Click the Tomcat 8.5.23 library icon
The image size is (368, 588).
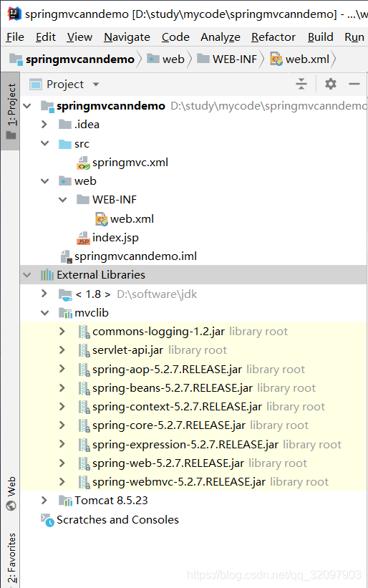(x=66, y=501)
